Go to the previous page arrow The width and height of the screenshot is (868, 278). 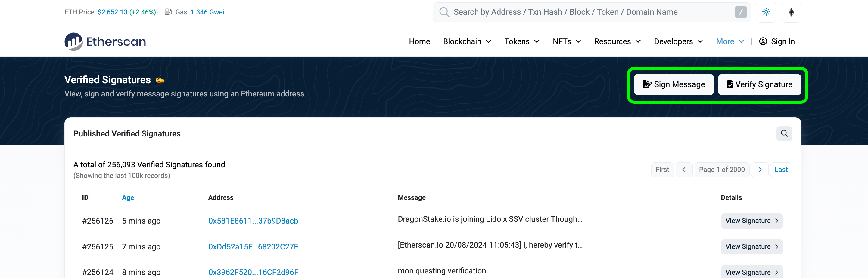tap(683, 170)
